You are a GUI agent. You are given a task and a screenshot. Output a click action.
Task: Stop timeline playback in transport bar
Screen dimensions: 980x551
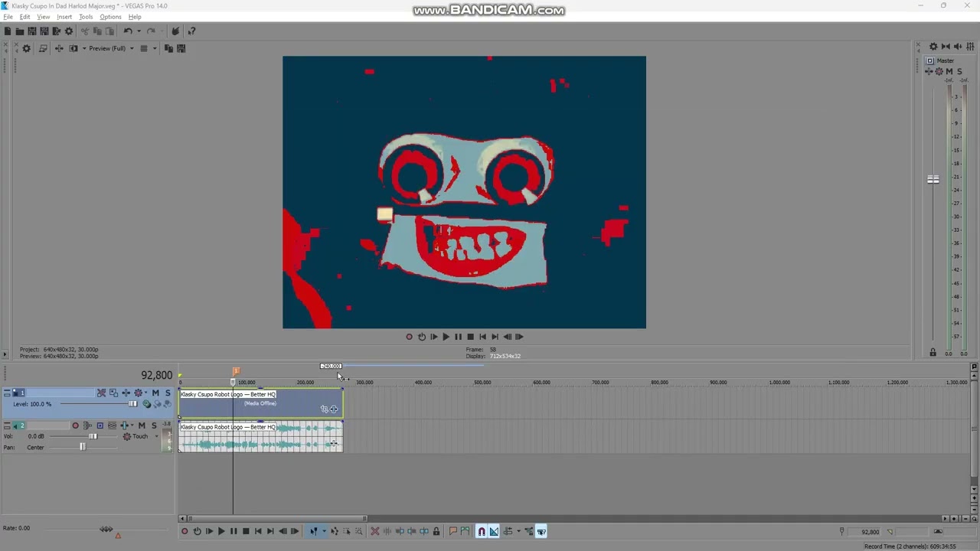[246, 531]
